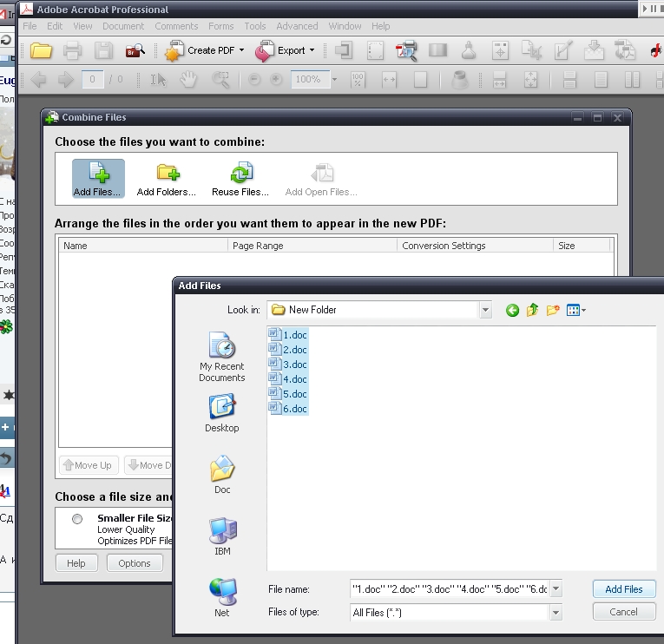Open the Net network shortcut
Image resolution: width=664 pixels, height=644 pixels.
[222, 598]
